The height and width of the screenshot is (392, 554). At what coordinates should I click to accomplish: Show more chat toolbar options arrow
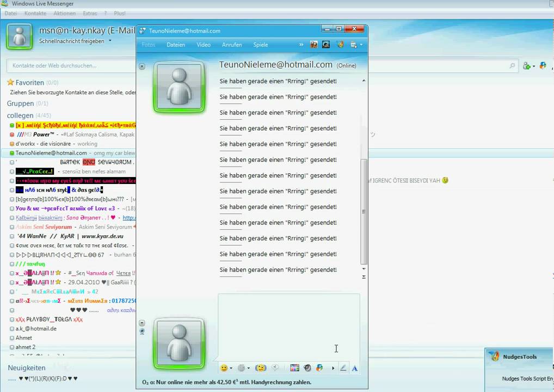(x=333, y=368)
